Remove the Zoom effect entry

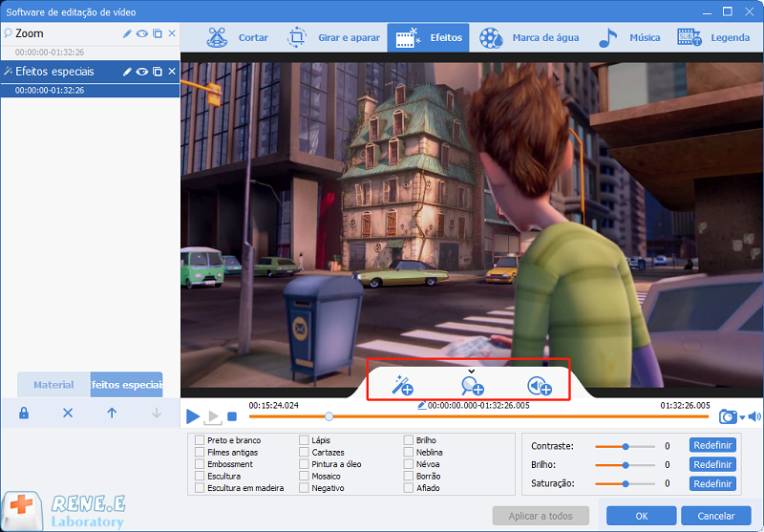172,33
